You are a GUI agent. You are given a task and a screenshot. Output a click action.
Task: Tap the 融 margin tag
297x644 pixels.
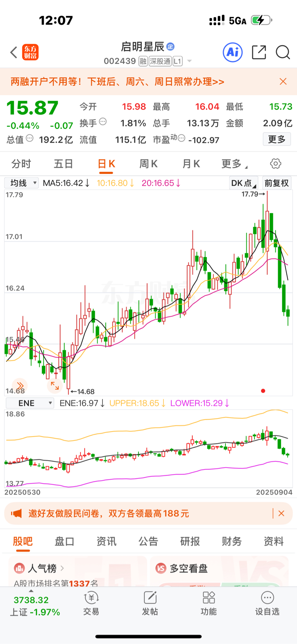click(x=143, y=61)
